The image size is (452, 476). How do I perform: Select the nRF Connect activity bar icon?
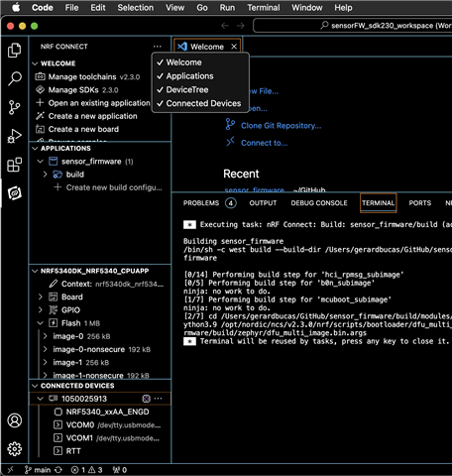tap(15, 193)
